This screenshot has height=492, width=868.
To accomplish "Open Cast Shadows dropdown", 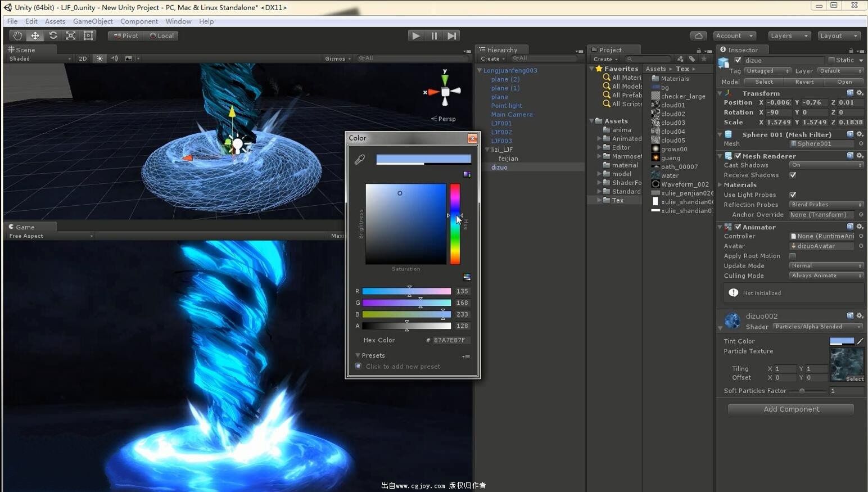I will (826, 165).
